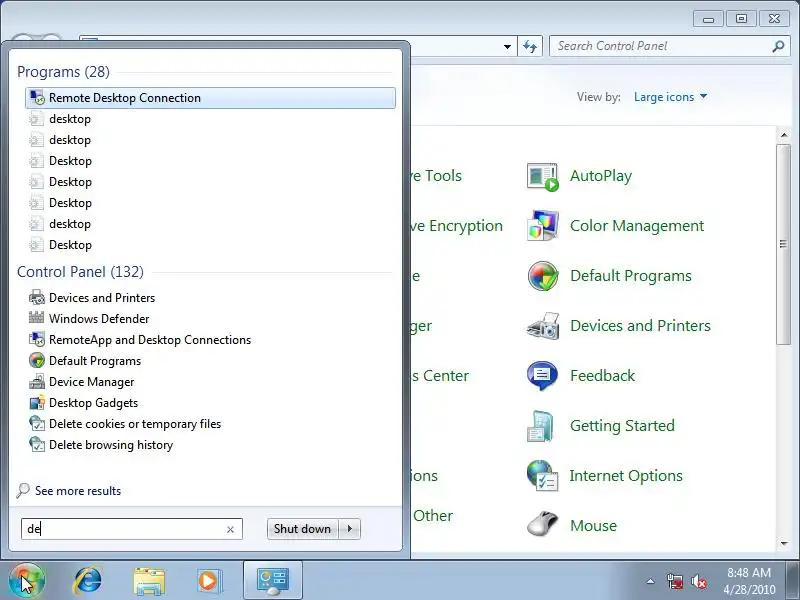
Task: Click the Show desktop strip beside the clock
Action: click(794, 581)
